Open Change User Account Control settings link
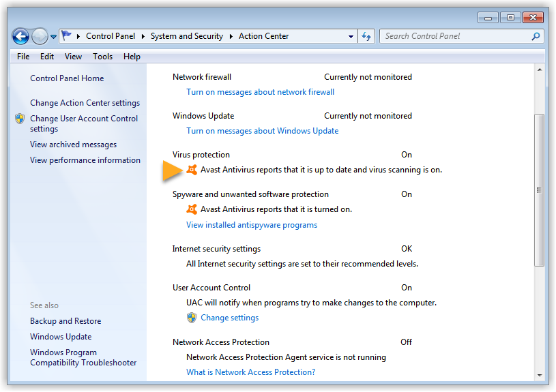Image resolution: width=556 pixels, height=392 pixels. click(84, 123)
